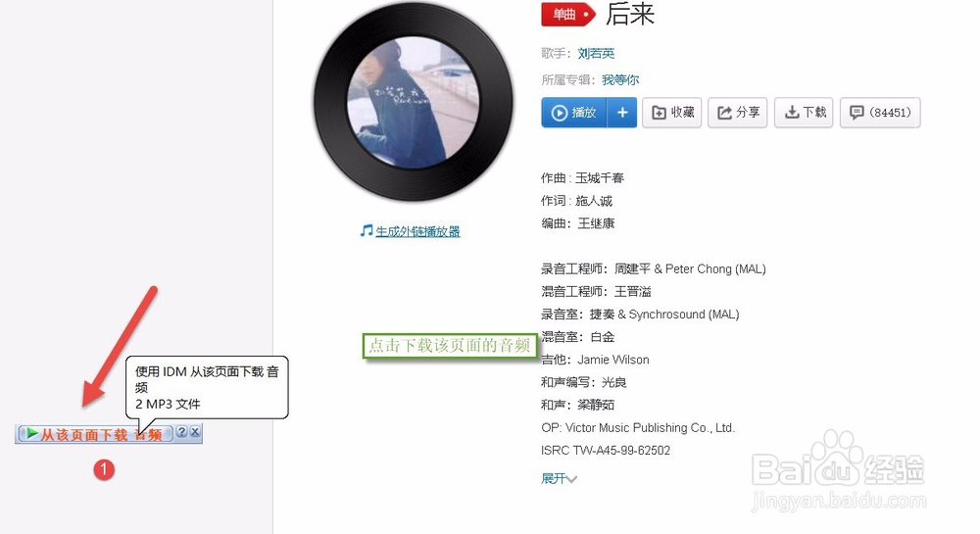This screenshot has width=980, height=534.
Task: Click the music note icon beside 生成外链播放器
Action: tap(367, 231)
